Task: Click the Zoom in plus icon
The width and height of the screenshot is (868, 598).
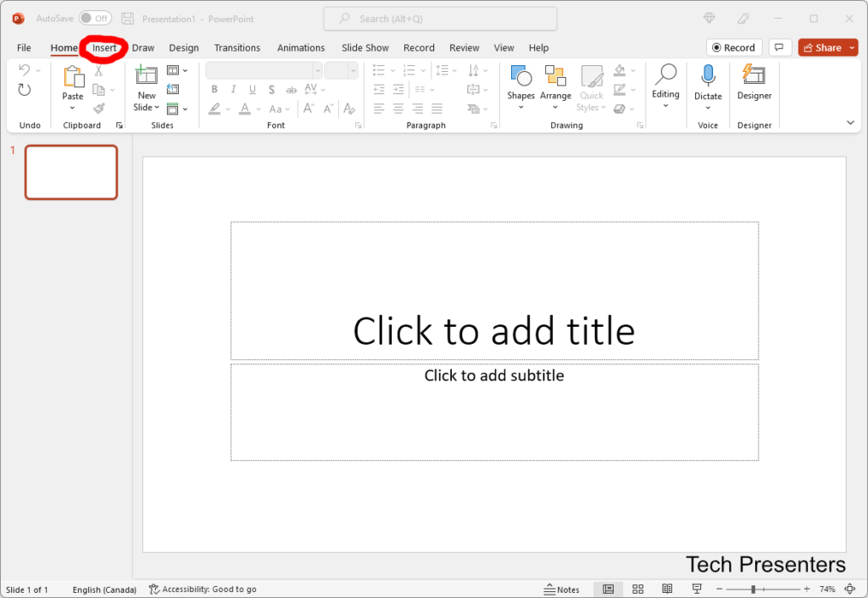Action: (x=807, y=590)
